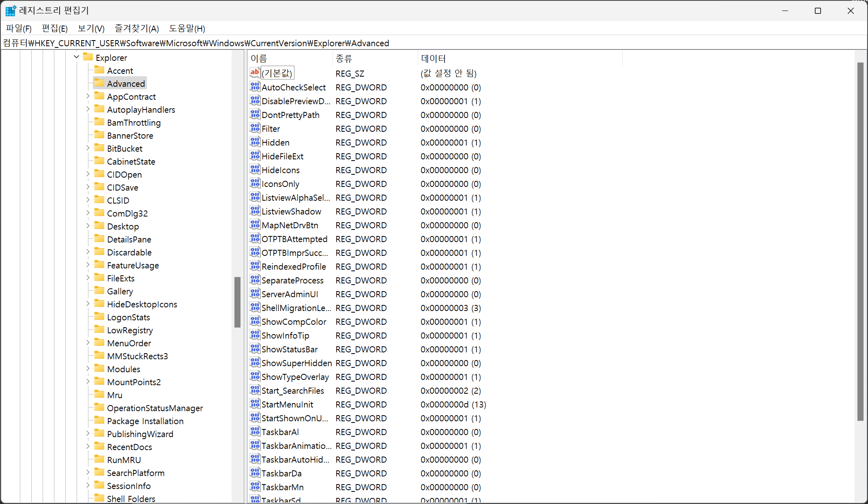Click the Registry Editor app icon in title bar

[11, 11]
